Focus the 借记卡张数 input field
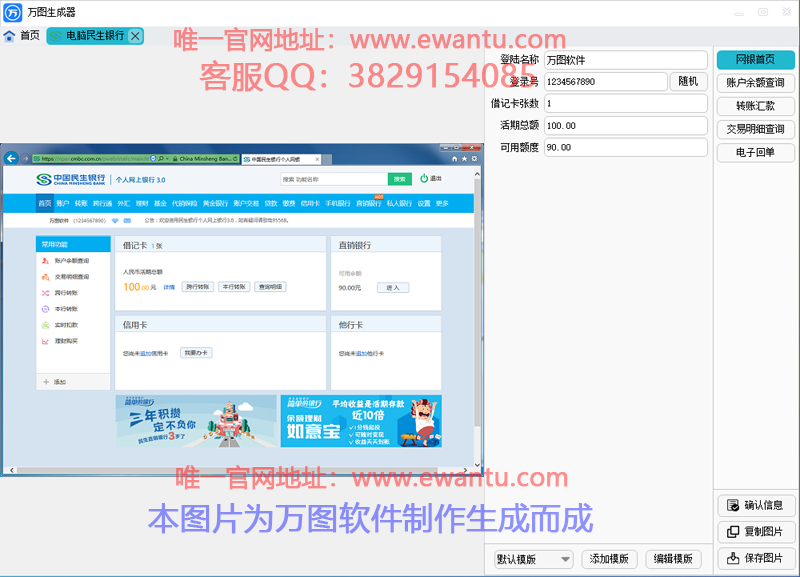The image size is (800, 577). point(626,104)
